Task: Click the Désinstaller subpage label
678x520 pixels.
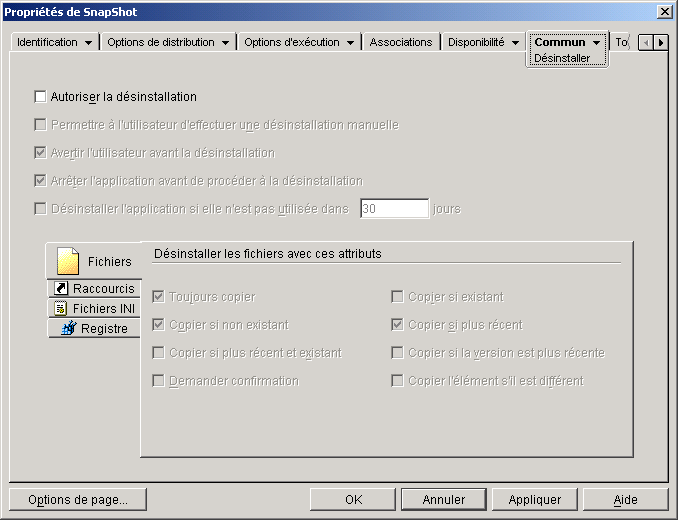Action: tap(562, 58)
